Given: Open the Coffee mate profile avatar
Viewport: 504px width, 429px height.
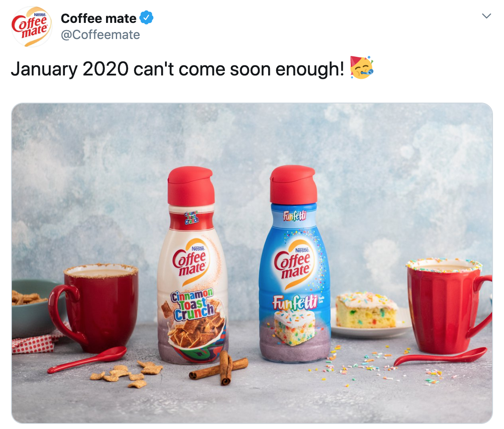Looking at the screenshot, I should coord(31,27).
